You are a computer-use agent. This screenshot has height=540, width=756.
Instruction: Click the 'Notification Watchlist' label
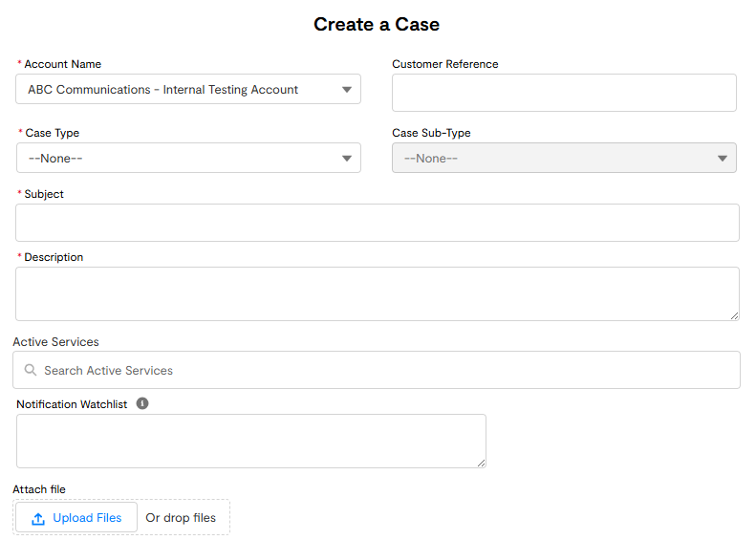tap(72, 404)
